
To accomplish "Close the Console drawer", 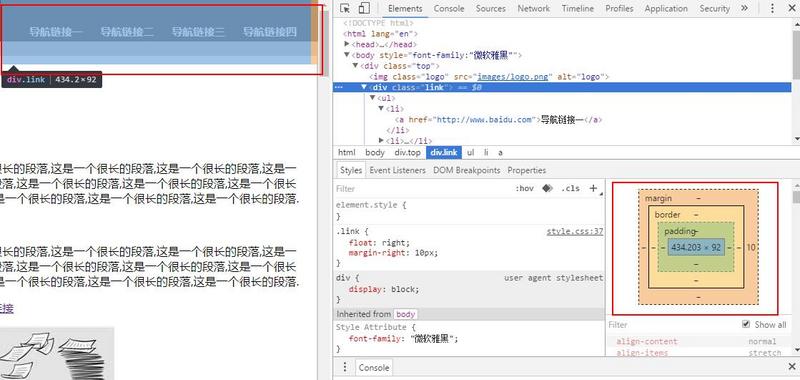I will pyautogui.click(x=791, y=367).
